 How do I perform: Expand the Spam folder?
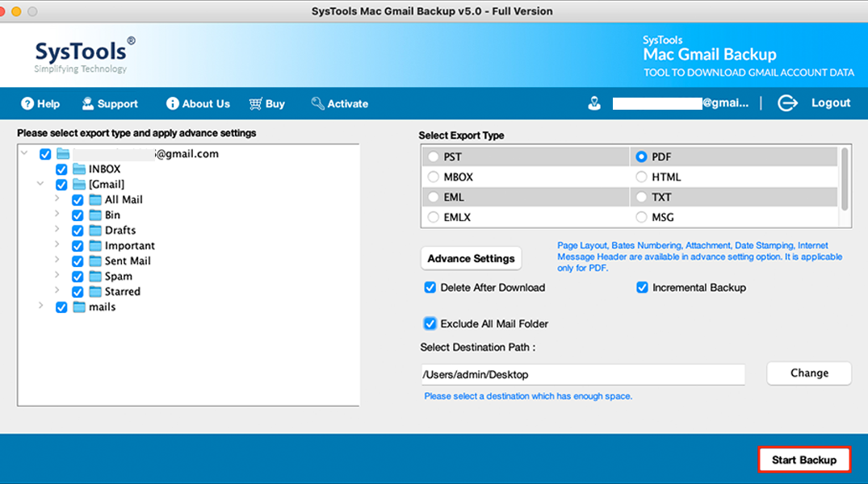coord(57,275)
